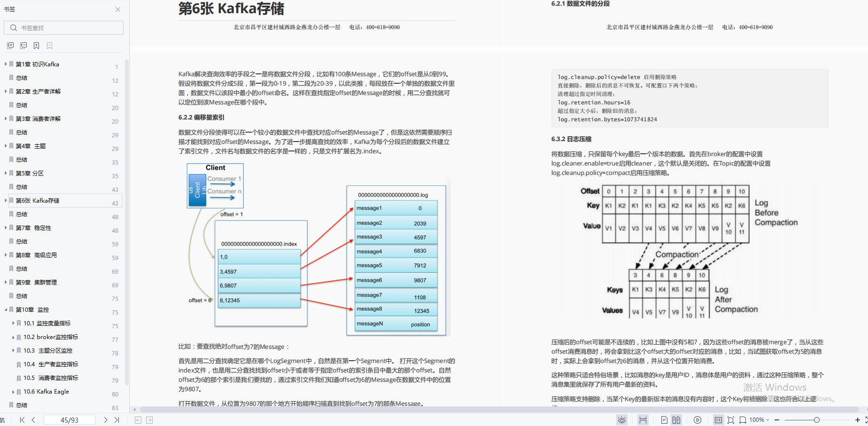
Task: Open chapter 第1章 初识Kafka from bookmarks
Action: [x=37, y=63]
